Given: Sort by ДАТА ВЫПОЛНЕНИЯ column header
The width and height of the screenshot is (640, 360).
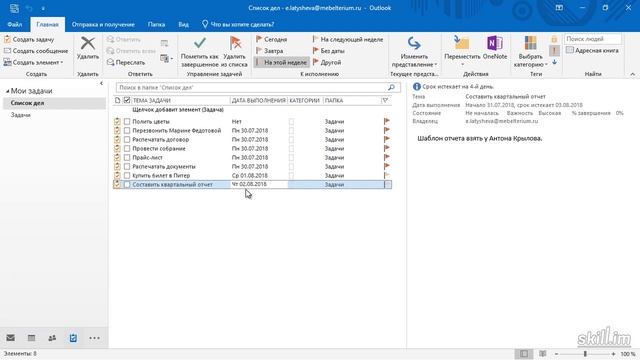Looking at the screenshot, I should coord(259,100).
